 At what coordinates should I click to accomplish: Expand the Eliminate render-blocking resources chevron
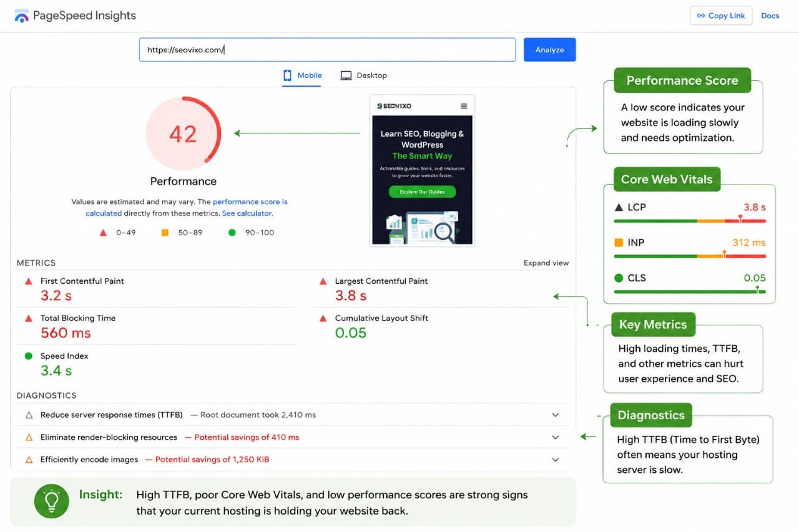point(556,437)
